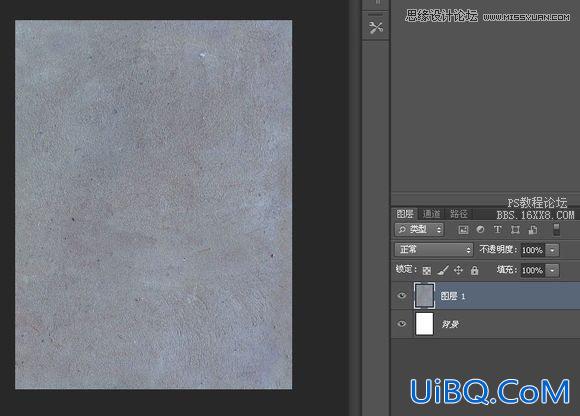Filter layers by shape layers icon
Viewport: 580px width, 416px height.
[x=515, y=230]
